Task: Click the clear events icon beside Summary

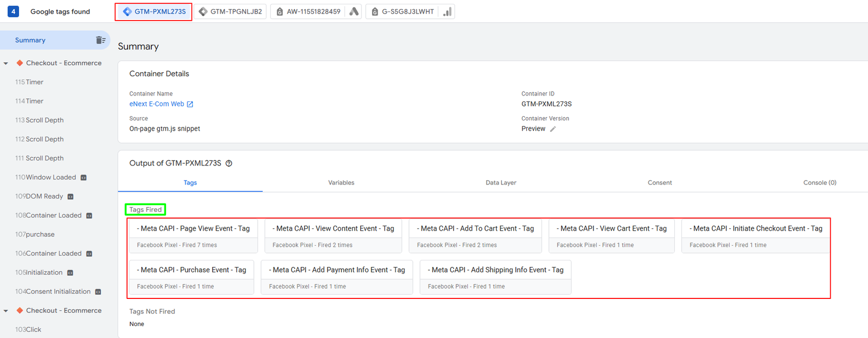Action: 100,40
